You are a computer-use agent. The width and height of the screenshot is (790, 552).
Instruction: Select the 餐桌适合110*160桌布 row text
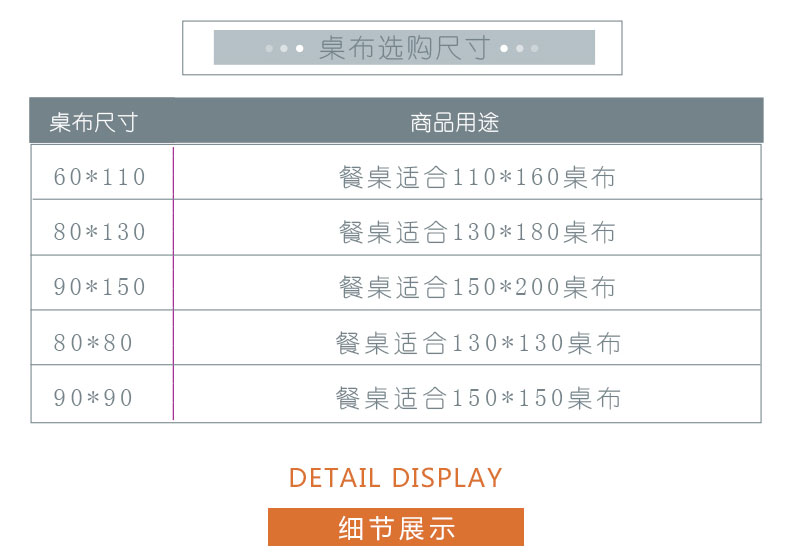point(477,177)
